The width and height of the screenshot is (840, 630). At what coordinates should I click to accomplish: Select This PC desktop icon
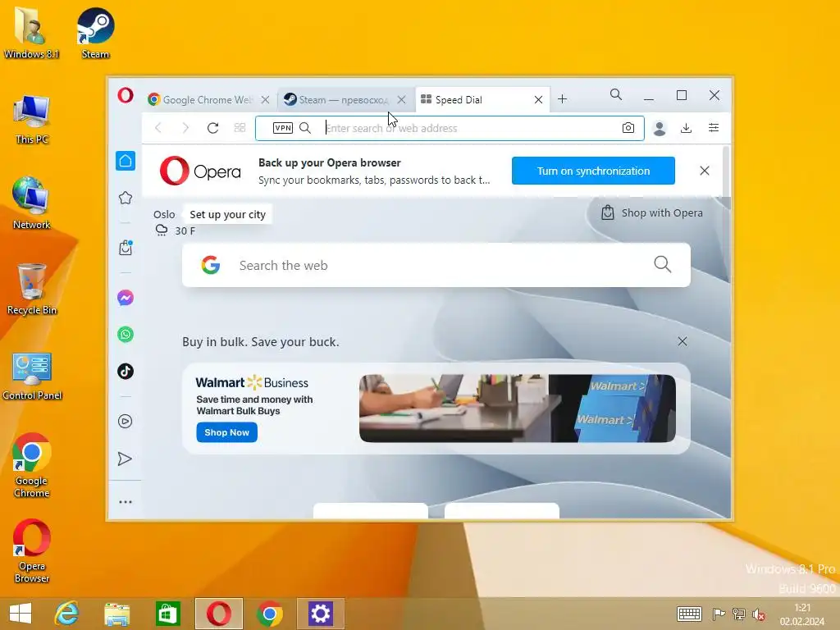pos(32,119)
